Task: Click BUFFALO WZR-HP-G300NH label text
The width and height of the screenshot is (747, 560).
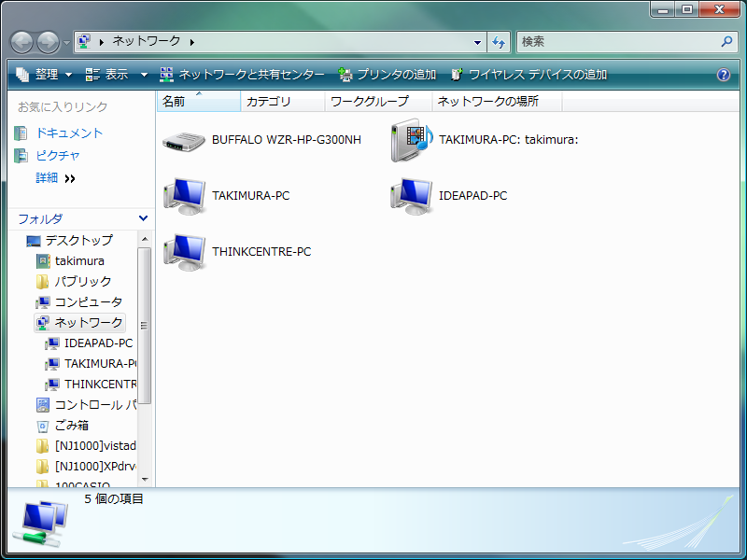Action: [287, 139]
